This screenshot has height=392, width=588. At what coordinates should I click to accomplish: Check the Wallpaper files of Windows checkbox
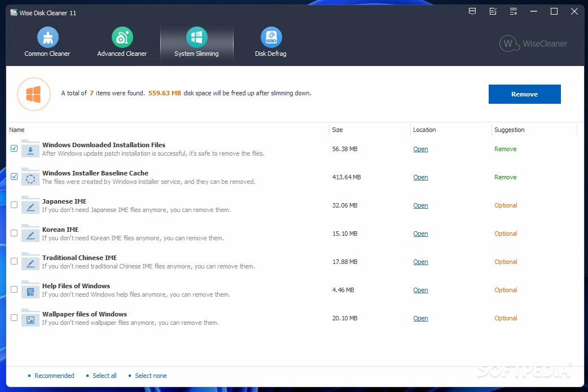click(x=14, y=318)
